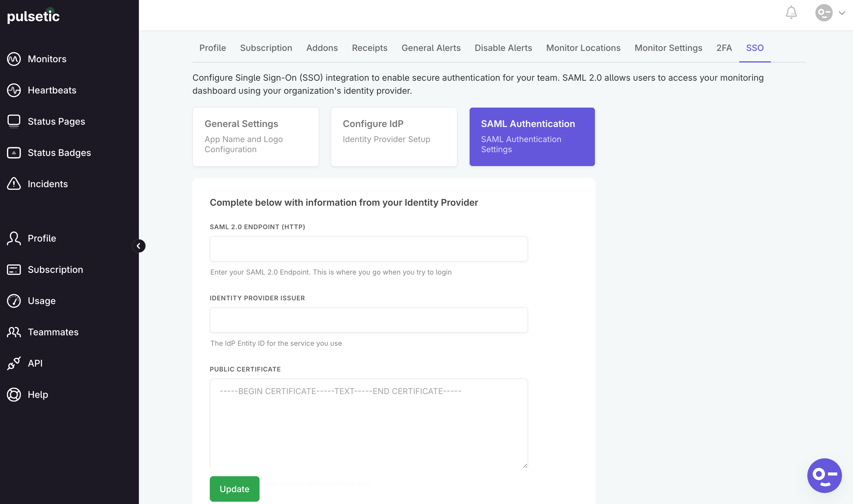Access Help from the sidebar

(x=38, y=394)
